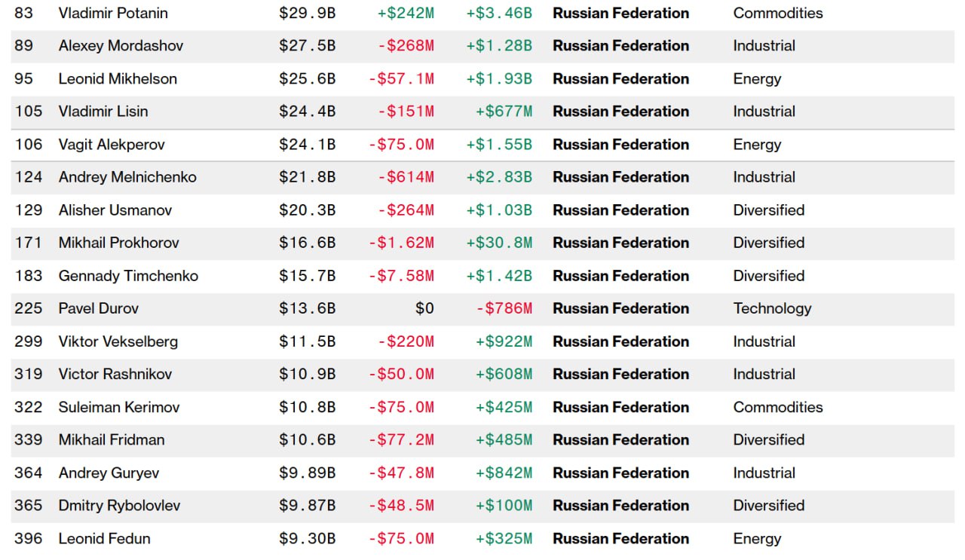965x560 pixels.
Task: Open Andrey Melnichenko's profile
Action: click(x=127, y=177)
